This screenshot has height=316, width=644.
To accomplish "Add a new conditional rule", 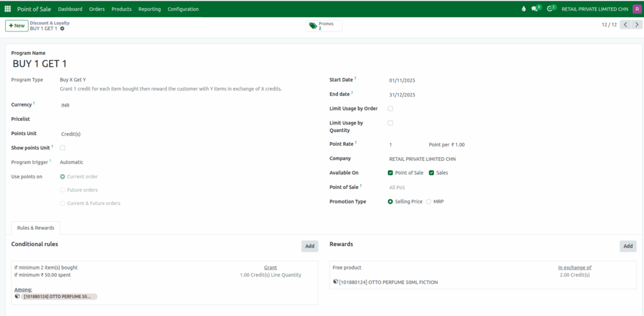I will pyautogui.click(x=309, y=246).
